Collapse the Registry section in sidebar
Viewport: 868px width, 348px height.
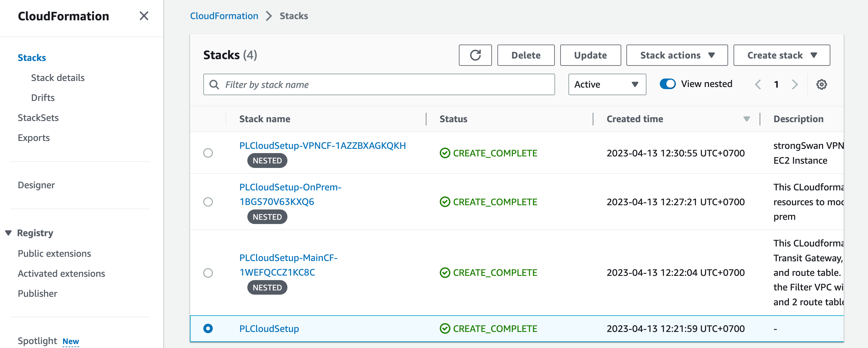coord(8,233)
